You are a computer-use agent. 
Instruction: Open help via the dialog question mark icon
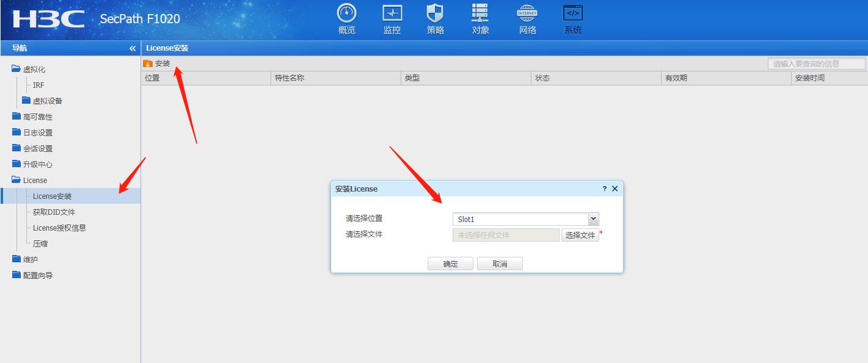click(x=605, y=189)
